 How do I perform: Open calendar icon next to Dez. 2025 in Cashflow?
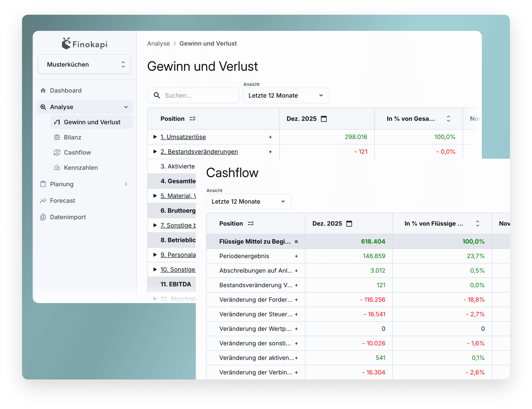click(x=349, y=224)
